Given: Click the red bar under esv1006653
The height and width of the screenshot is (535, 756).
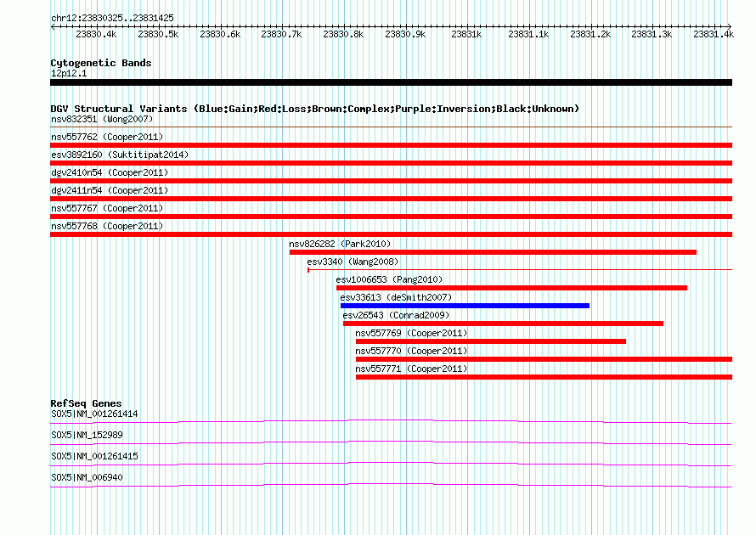Looking at the screenshot, I should pos(511,288).
